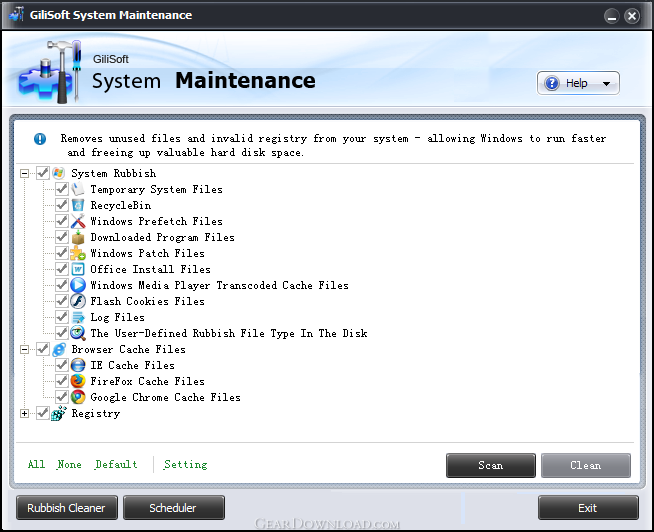Click the Flash Cookies Files icon
The width and height of the screenshot is (654, 532).
coord(78,301)
